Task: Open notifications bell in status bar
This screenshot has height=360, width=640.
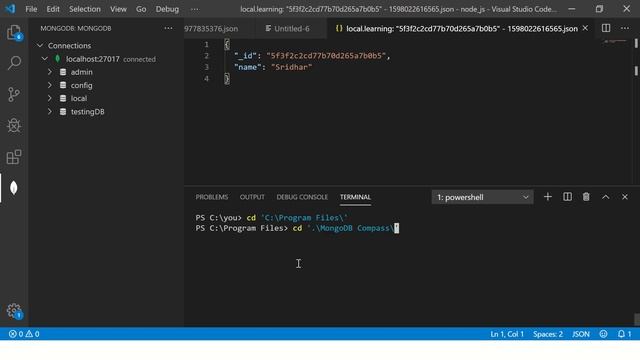Action: 624,334
